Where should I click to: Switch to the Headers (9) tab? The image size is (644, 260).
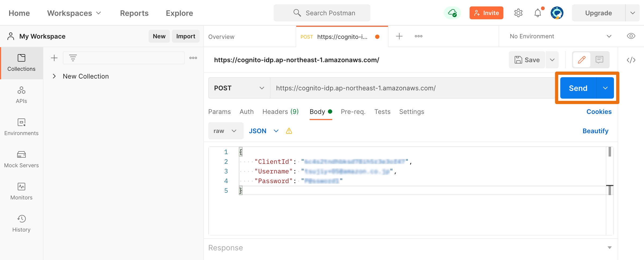[280, 112]
